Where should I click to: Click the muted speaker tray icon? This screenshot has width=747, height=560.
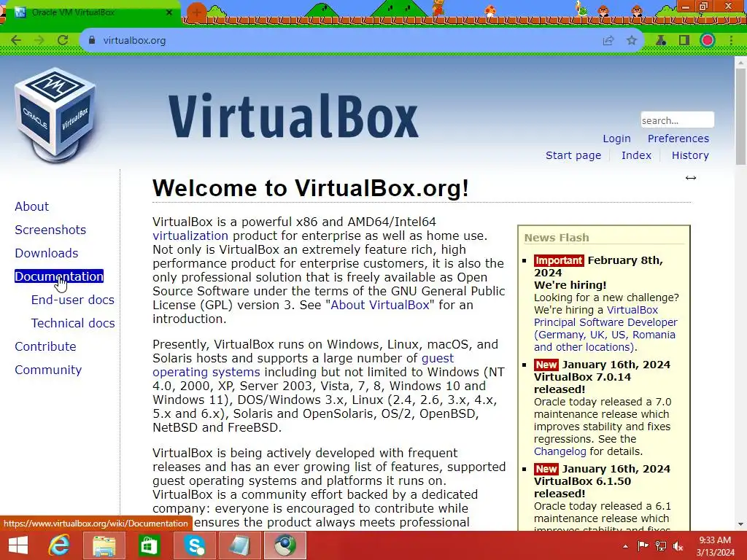(678, 546)
